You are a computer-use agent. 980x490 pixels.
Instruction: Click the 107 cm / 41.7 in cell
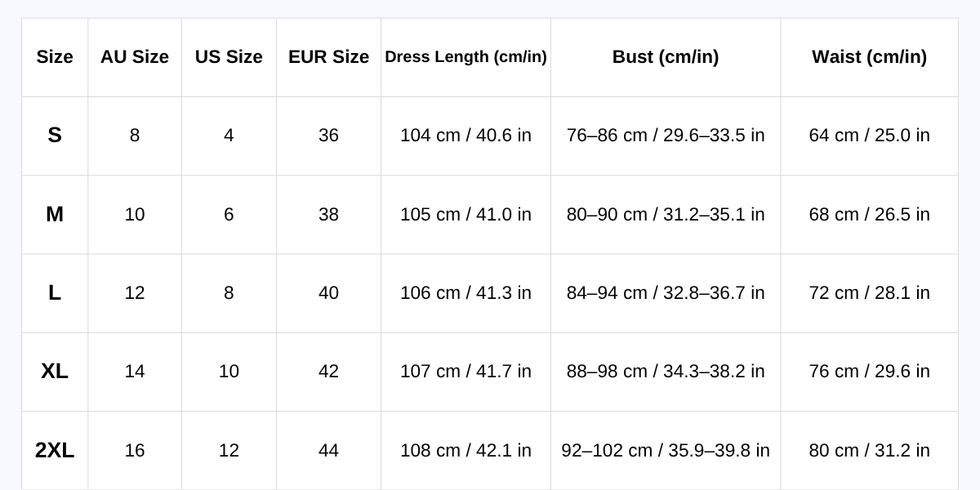(x=465, y=372)
